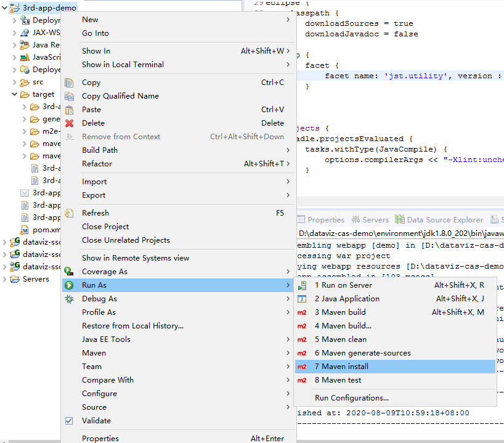504x443 pixels.
Task: Collapse the 3rd-app-demo project tree
Action: click(x=4, y=7)
